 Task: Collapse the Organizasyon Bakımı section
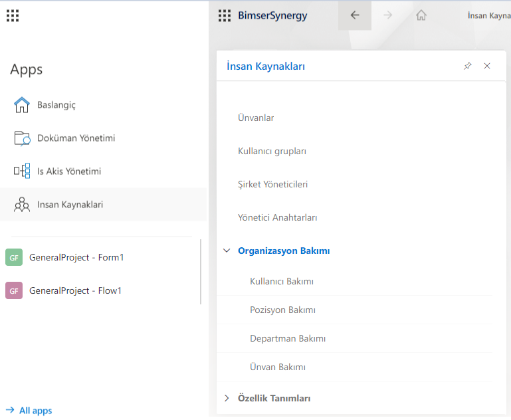(227, 251)
